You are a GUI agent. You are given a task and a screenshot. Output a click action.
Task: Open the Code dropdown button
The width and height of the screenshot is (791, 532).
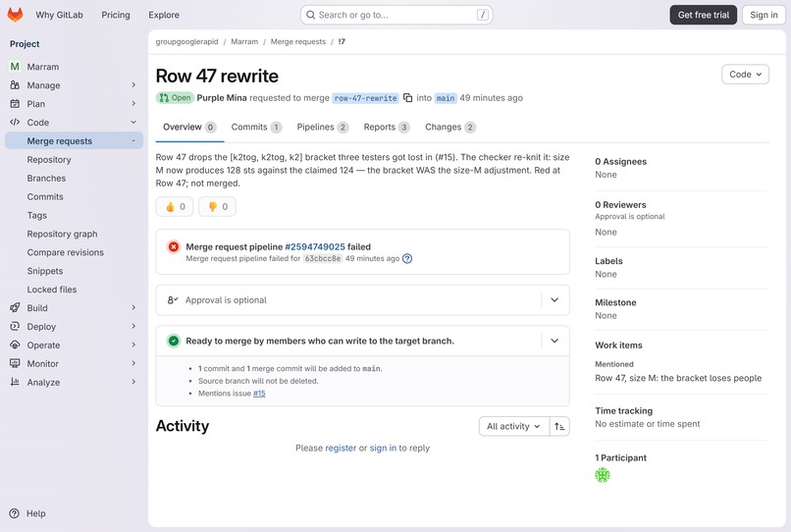click(x=745, y=75)
